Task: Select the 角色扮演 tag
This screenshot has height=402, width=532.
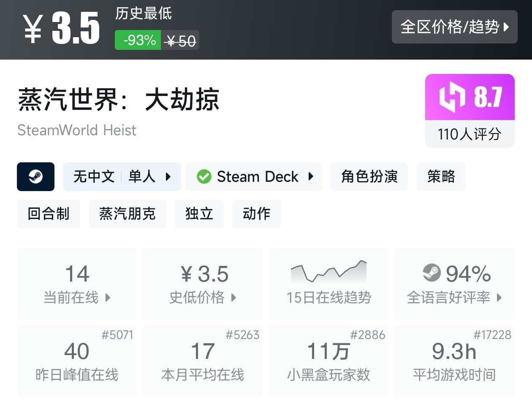Action: point(369,177)
